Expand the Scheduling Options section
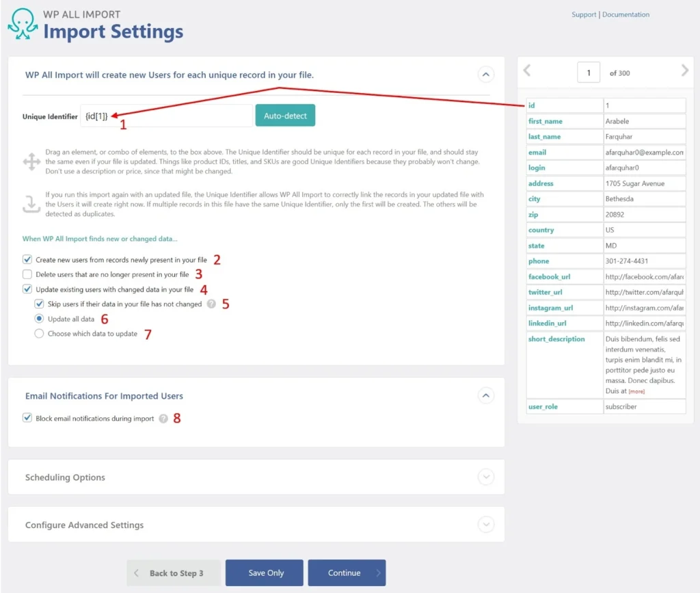 [485, 477]
